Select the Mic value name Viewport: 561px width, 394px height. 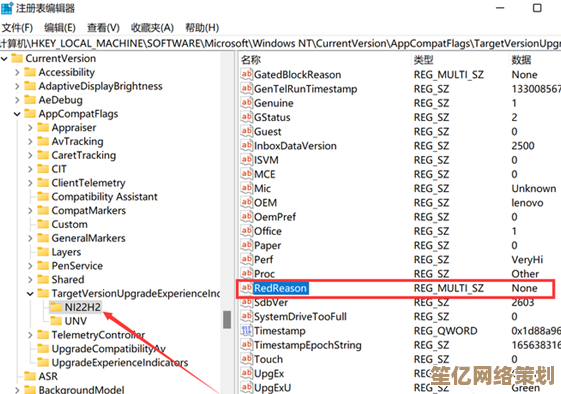262,188
